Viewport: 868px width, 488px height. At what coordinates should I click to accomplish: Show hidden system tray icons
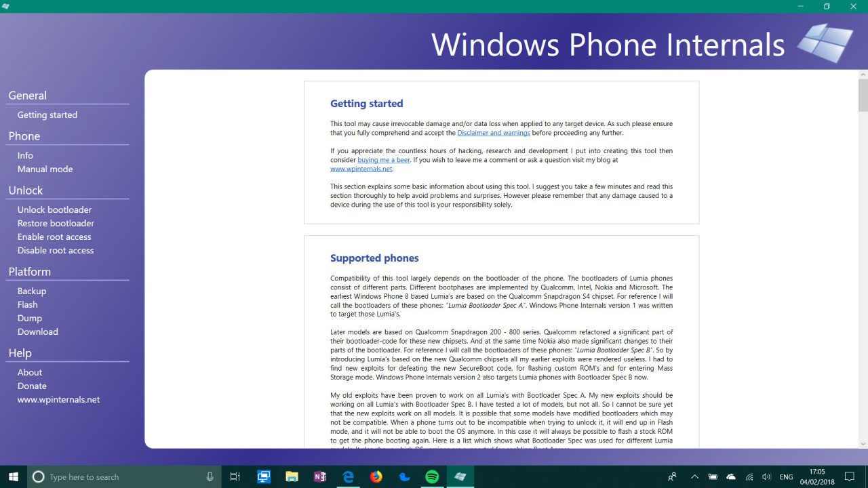click(x=694, y=476)
